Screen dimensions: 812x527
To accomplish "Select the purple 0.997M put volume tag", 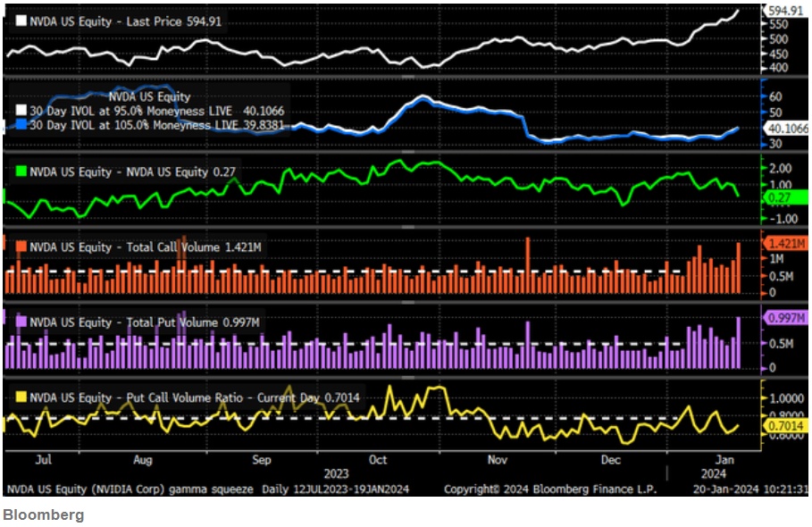I will tap(784, 318).
